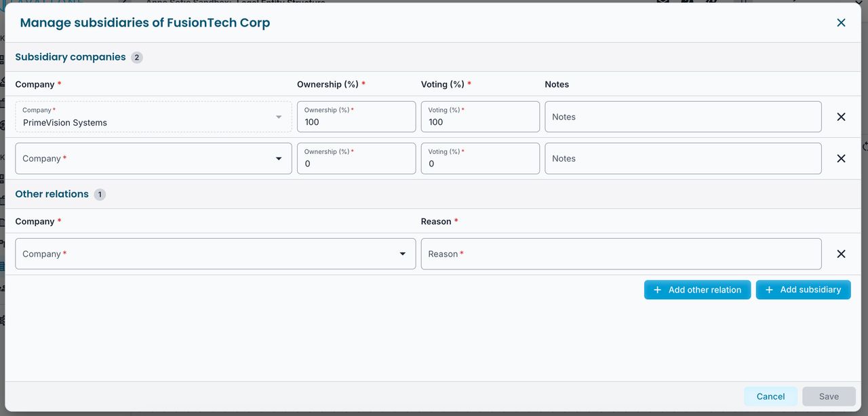
Task: Remove the empty second subsidiary row
Action: coord(841,158)
